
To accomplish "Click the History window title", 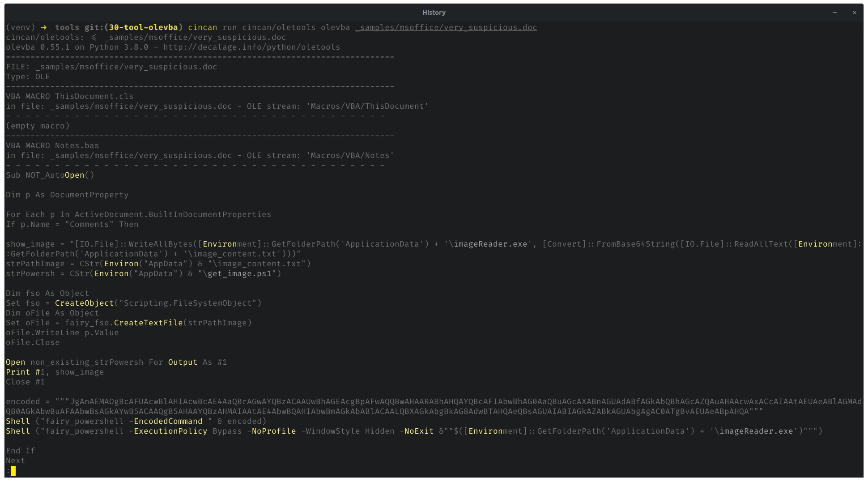I will 434,13.
